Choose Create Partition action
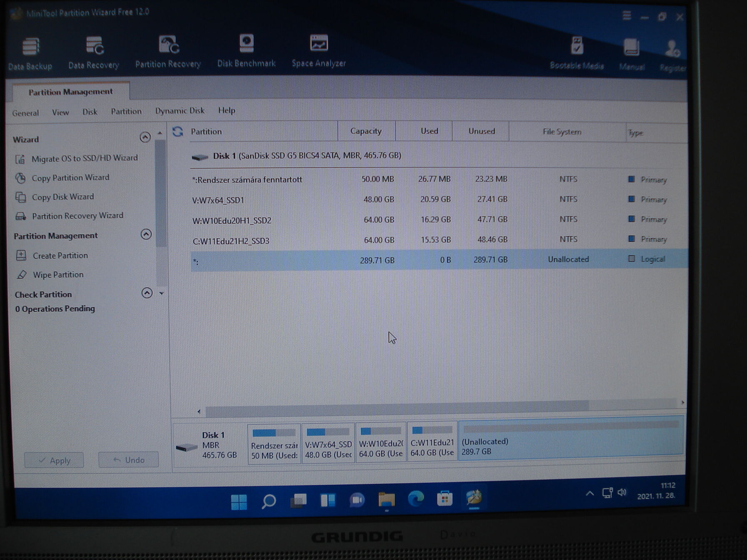The height and width of the screenshot is (560, 747). [x=52, y=256]
